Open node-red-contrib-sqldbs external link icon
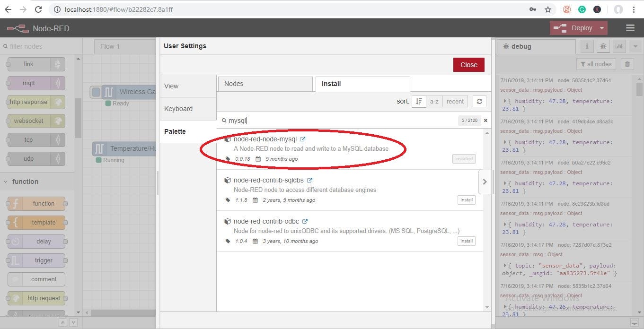 309,180
